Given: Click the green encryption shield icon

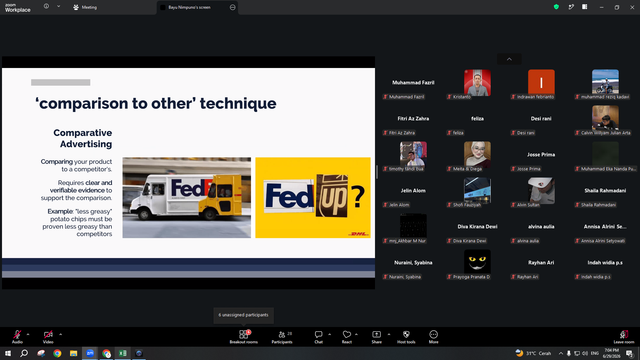Looking at the screenshot, I should tap(556, 7).
